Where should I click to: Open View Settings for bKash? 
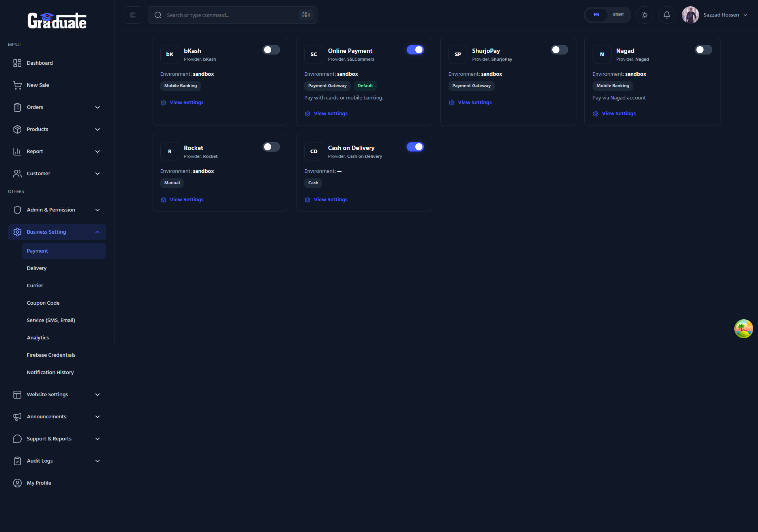tap(182, 103)
